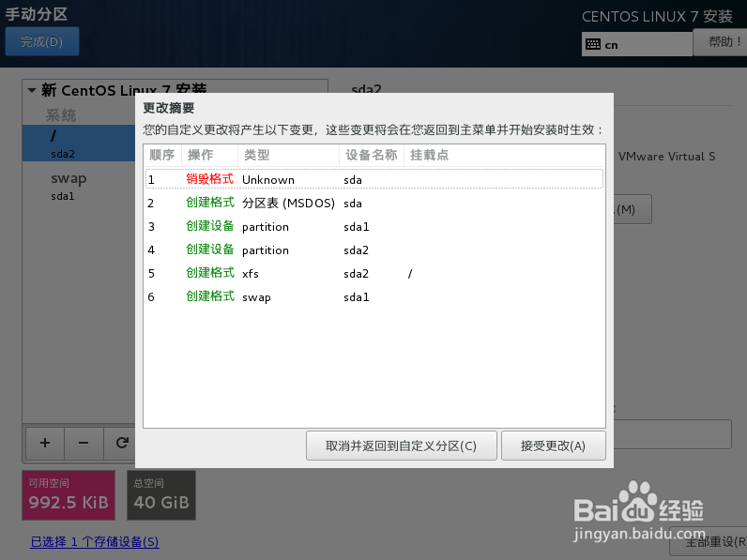747x560 pixels.
Task: Click the 操作 column header
Action: tap(209, 155)
